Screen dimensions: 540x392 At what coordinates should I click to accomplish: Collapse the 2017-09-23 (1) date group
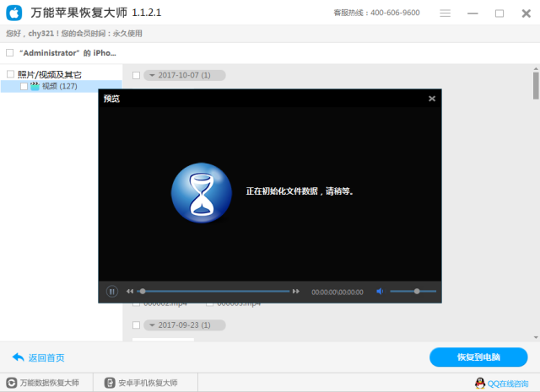coord(185,325)
